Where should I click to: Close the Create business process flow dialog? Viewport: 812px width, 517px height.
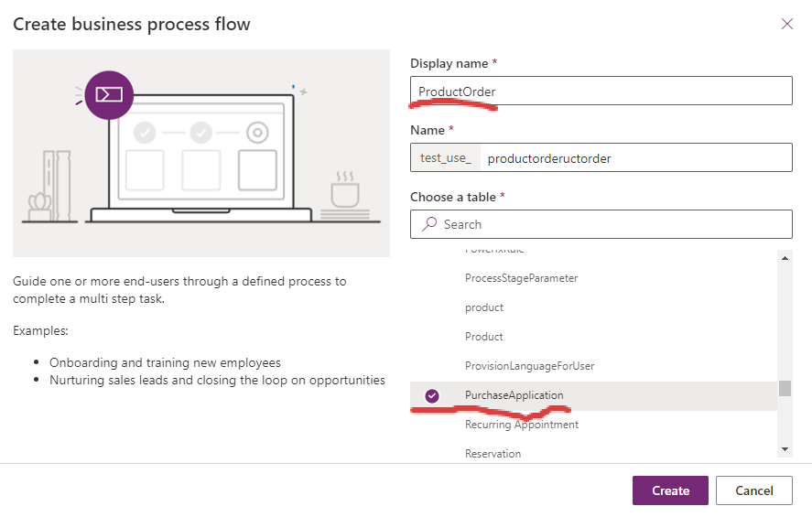click(786, 24)
